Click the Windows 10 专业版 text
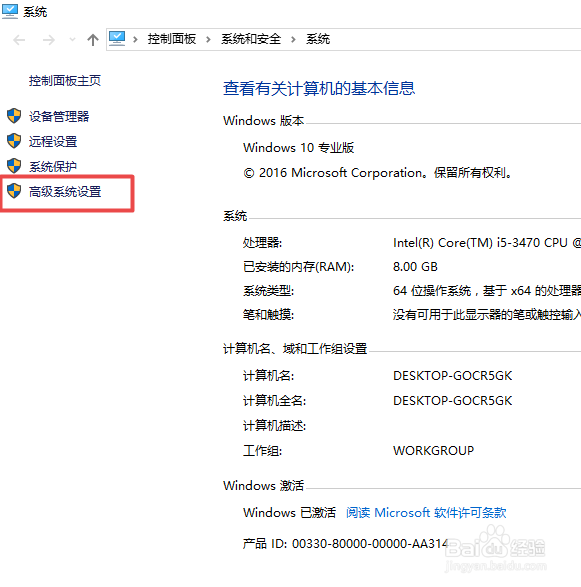Screen dimensions: 581x587 (298, 148)
